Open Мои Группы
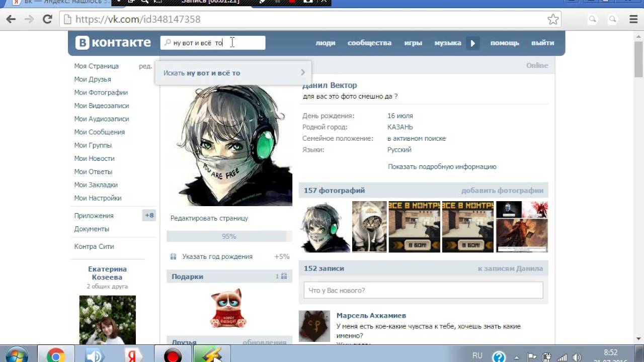This screenshot has width=644, height=362. point(93,145)
